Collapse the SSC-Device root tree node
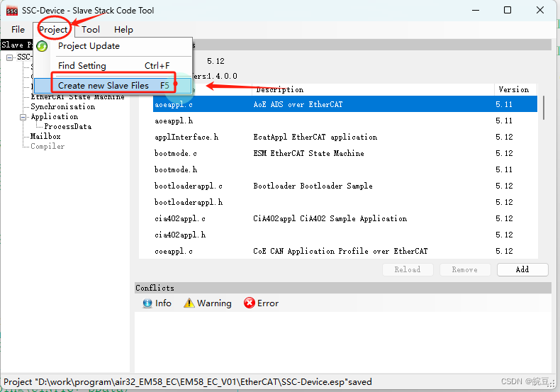 pos(10,57)
